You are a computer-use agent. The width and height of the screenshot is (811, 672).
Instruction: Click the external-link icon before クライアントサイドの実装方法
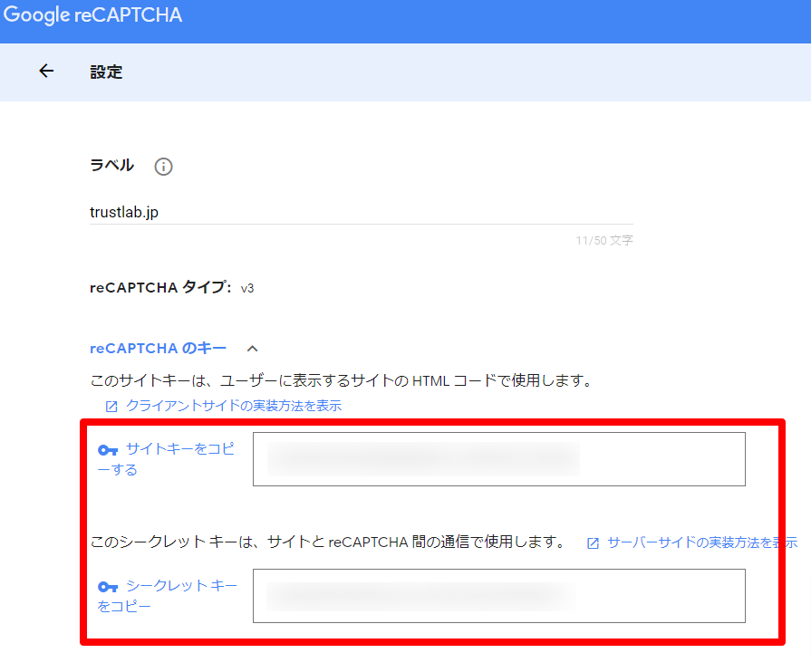(111, 407)
